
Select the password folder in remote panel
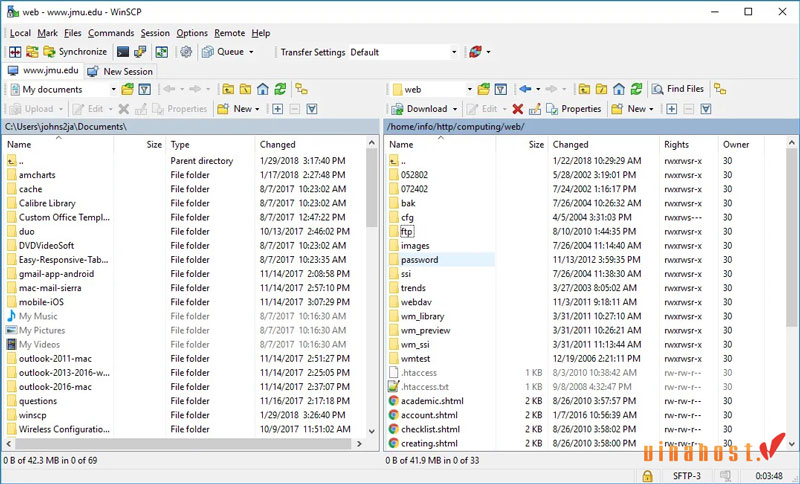click(x=419, y=260)
